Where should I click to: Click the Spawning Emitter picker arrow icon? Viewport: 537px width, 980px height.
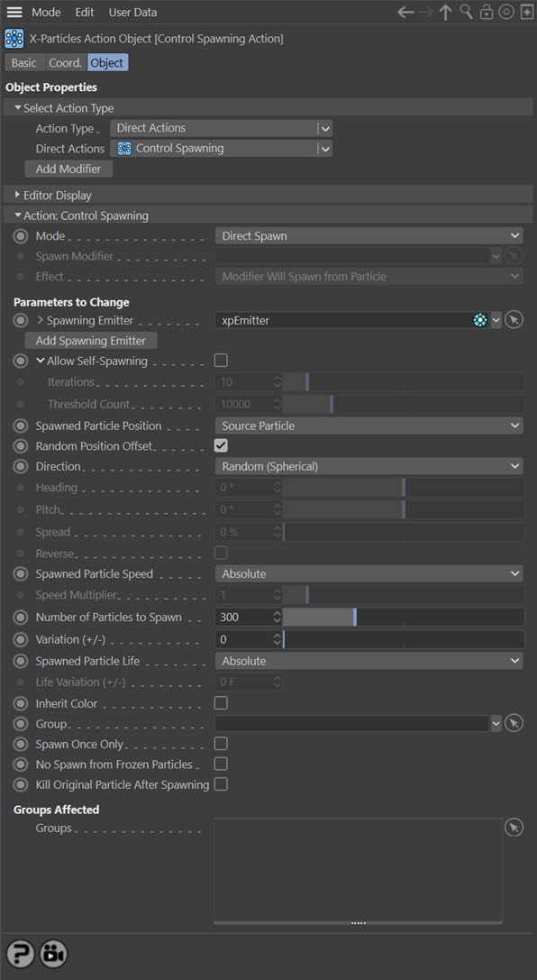(514, 321)
